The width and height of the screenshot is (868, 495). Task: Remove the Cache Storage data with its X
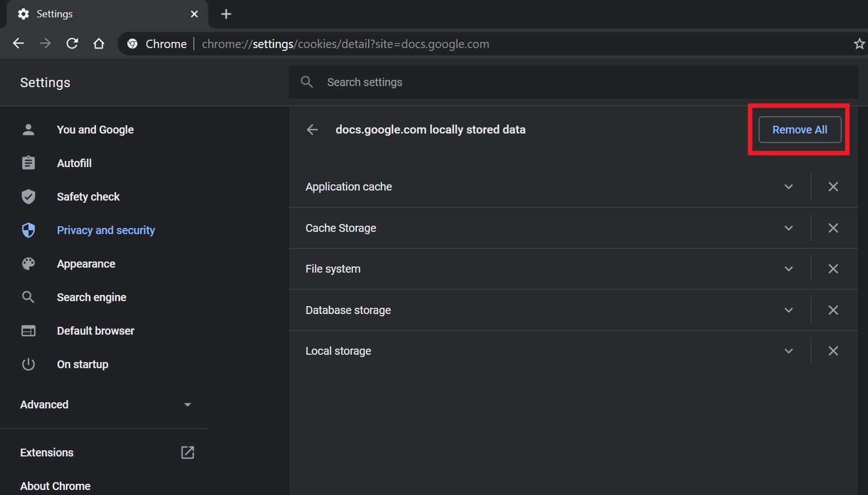pyautogui.click(x=833, y=228)
